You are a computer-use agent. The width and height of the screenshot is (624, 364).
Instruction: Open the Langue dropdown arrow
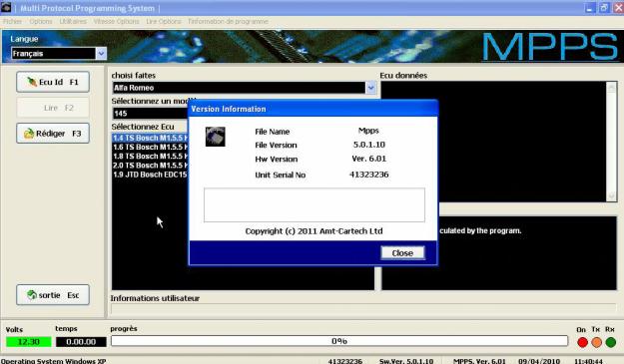click(101, 53)
